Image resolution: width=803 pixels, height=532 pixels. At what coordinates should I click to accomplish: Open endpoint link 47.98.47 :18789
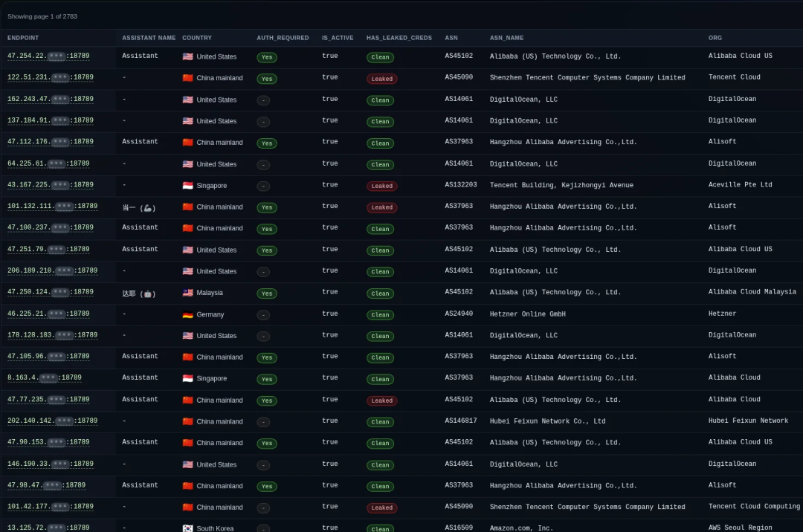tap(47, 485)
